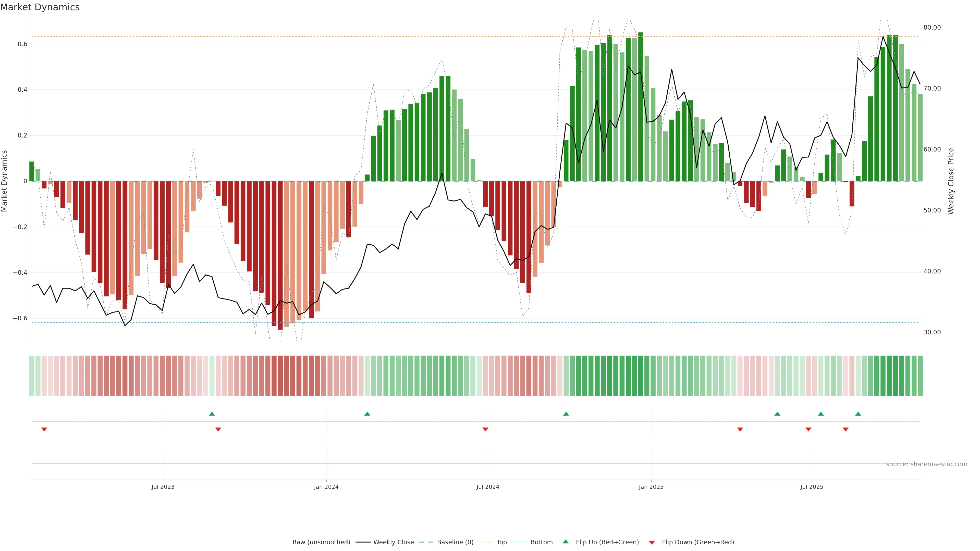Click the last green flip-up marker on the right
The width and height of the screenshot is (980, 551).
coord(858,414)
